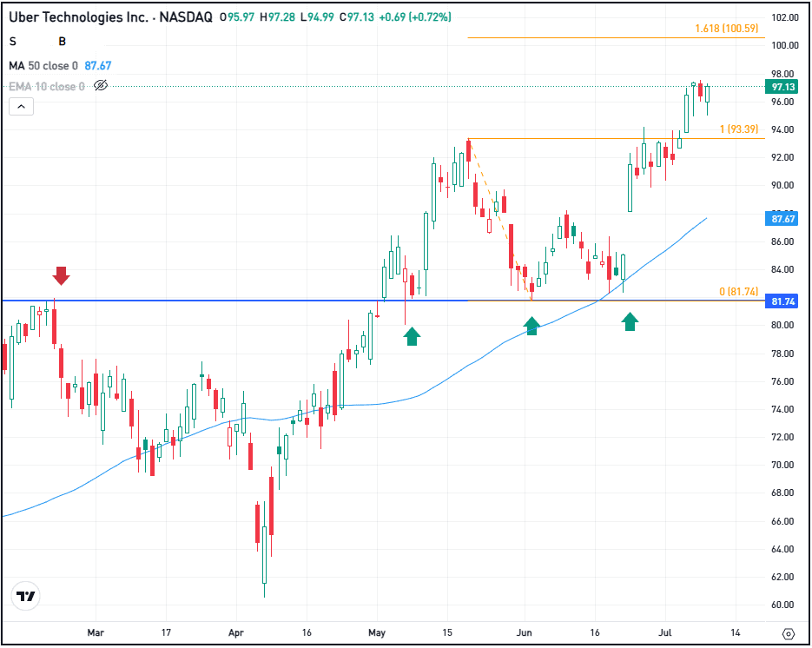The height and width of the screenshot is (648, 812).
Task: Toggle visibility of the EMA 10 indicator
Action: click(x=101, y=85)
